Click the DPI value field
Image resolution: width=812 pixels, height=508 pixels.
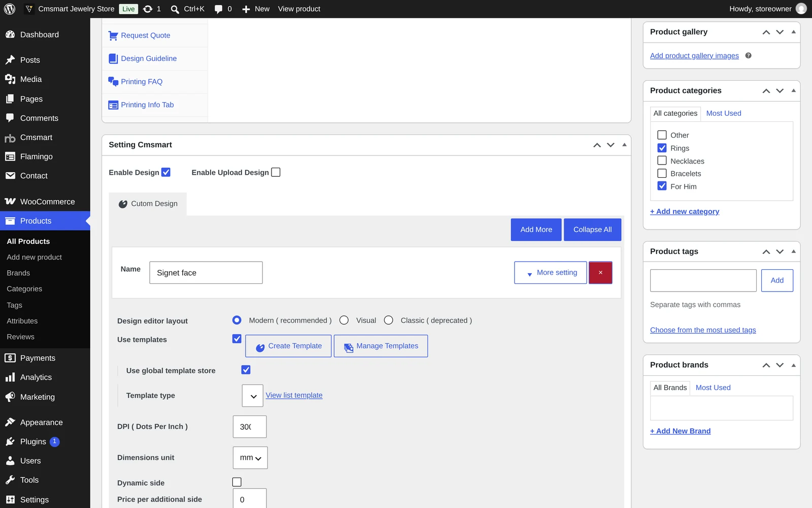[250, 427]
